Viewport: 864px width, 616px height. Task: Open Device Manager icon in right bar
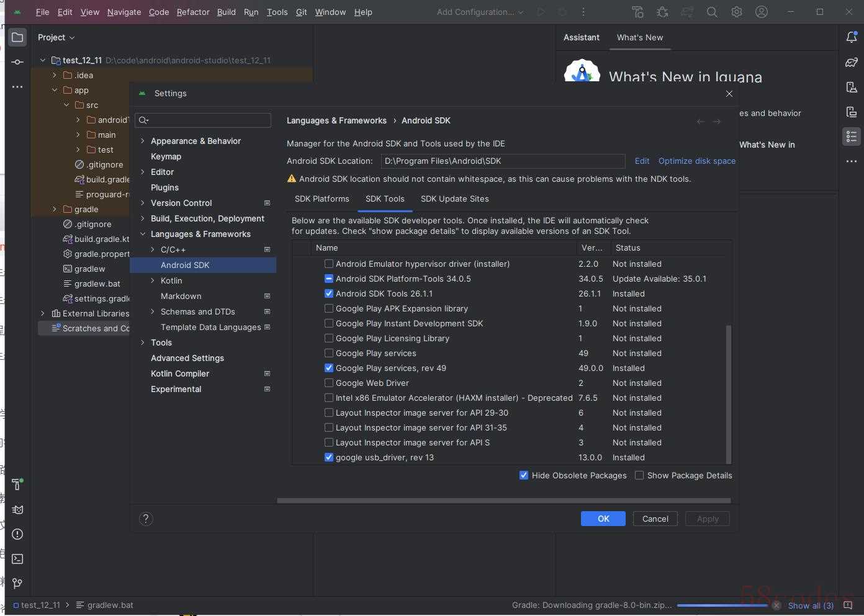pos(852,87)
